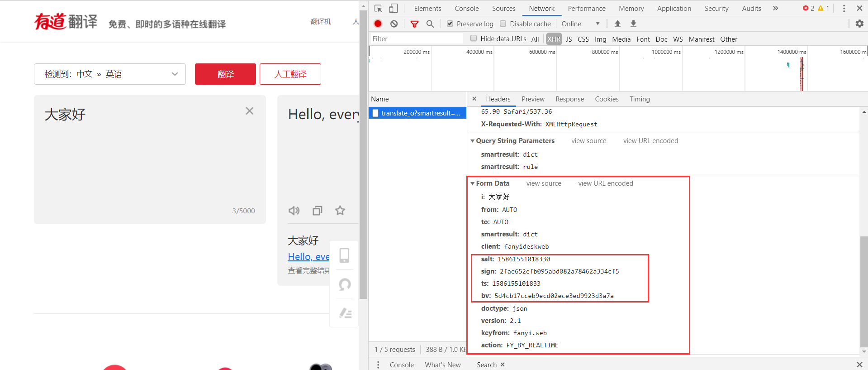
Task: Open the Timing tab of request
Action: [x=640, y=99]
